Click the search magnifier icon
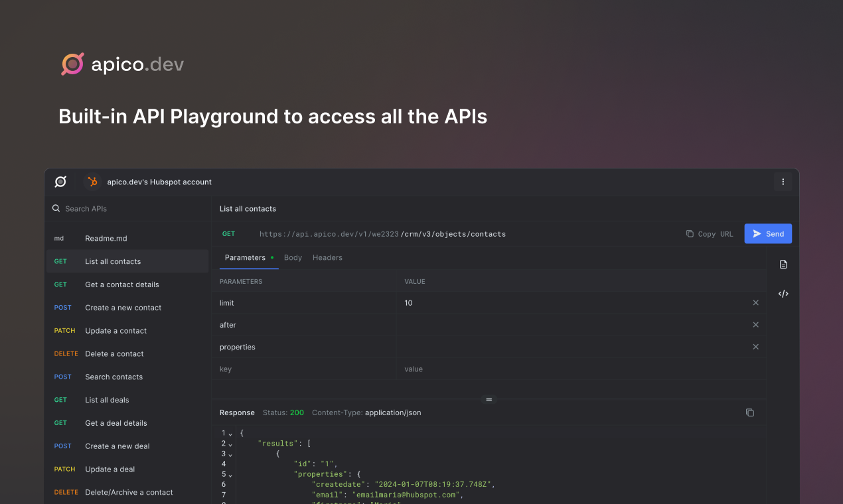The image size is (843, 504). click(56, 208)
